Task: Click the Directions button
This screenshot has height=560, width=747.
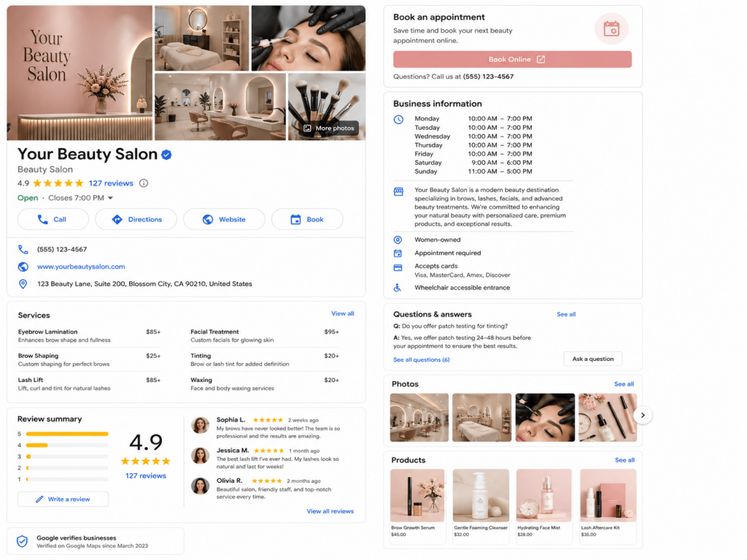Action: (x=136, y=219)
